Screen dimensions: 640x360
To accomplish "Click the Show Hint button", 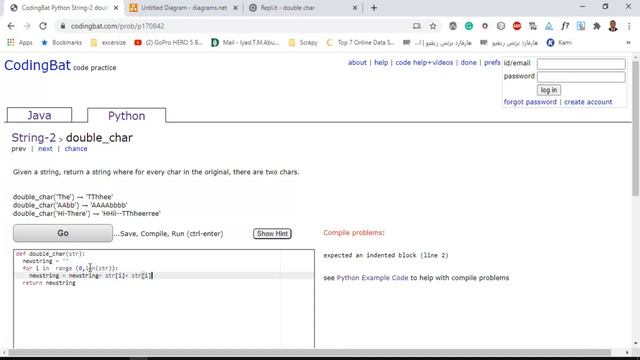I will tap(272, 233).
